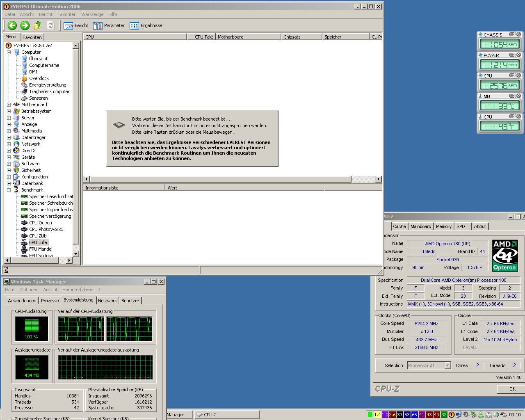525x420 pixels.
Task: Click the green Back arrow in EVEREST toolbar
Action: point(12,25)
